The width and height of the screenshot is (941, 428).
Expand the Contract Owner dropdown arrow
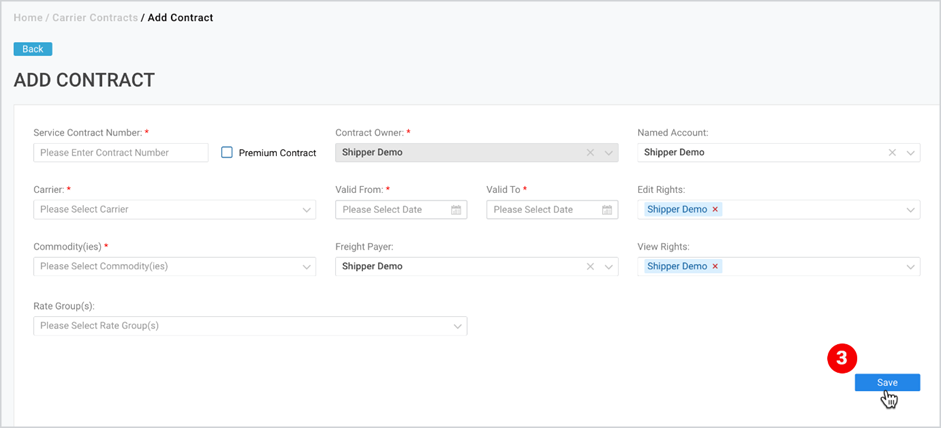[609, 152]
